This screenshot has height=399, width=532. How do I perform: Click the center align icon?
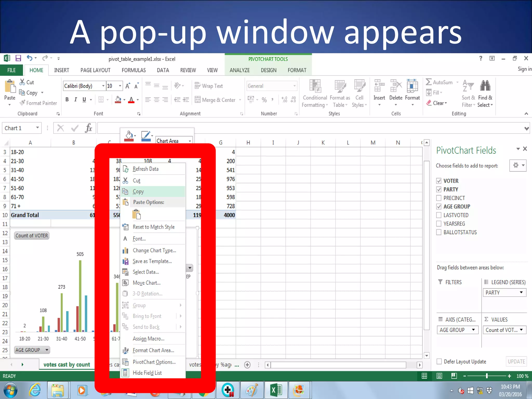coord(157,99)
